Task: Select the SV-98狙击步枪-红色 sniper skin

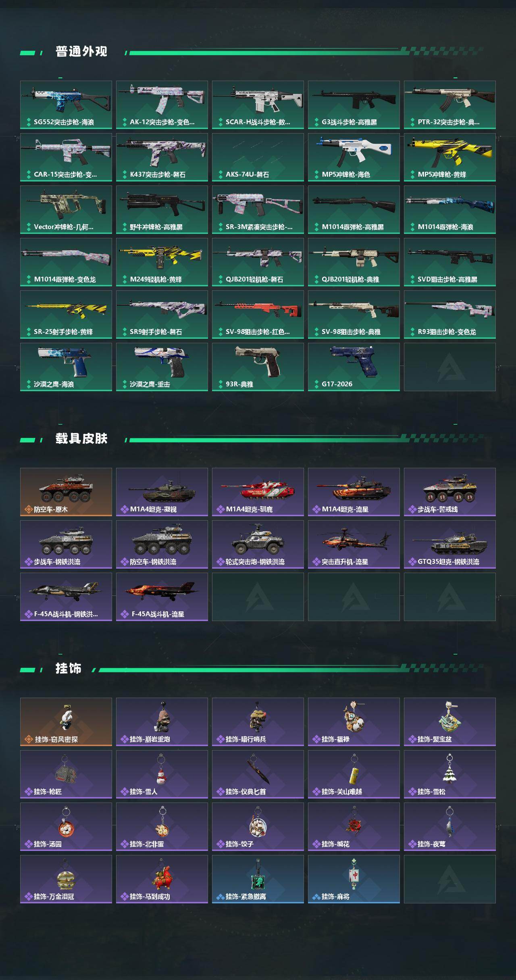Action: click(x=258, y=315)
